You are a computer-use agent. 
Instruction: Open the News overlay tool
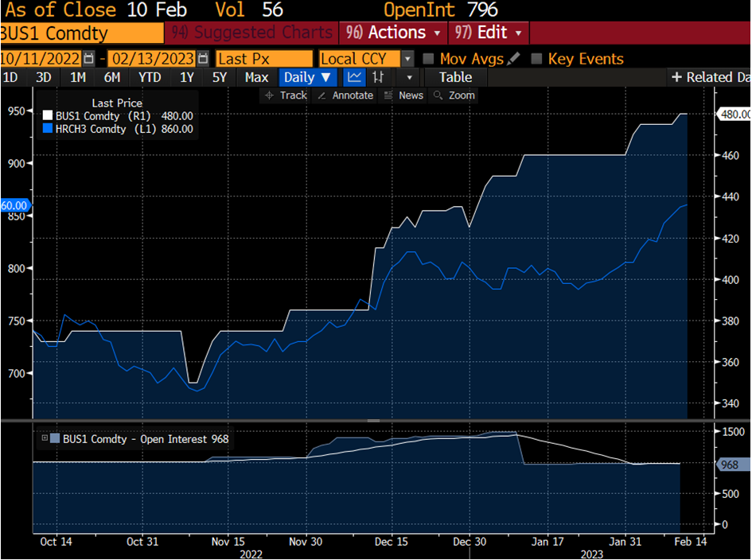[x=403, y=95]
